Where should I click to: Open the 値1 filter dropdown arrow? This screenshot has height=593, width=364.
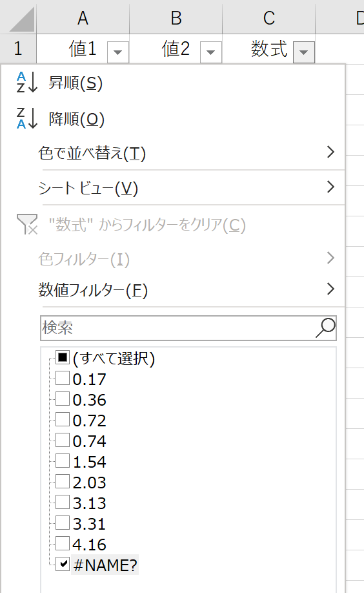(118, 52)
